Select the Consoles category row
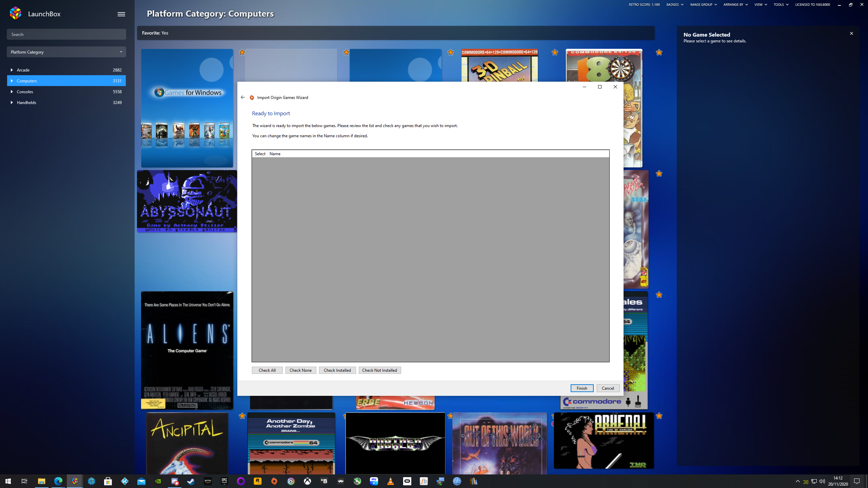 [66, 91]
